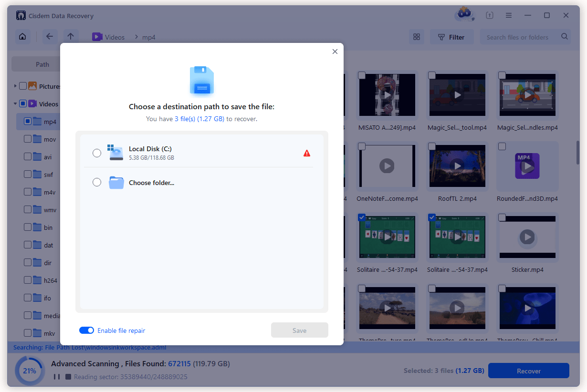
Task: Switch to the Path tab
Action: click(42, 64)
